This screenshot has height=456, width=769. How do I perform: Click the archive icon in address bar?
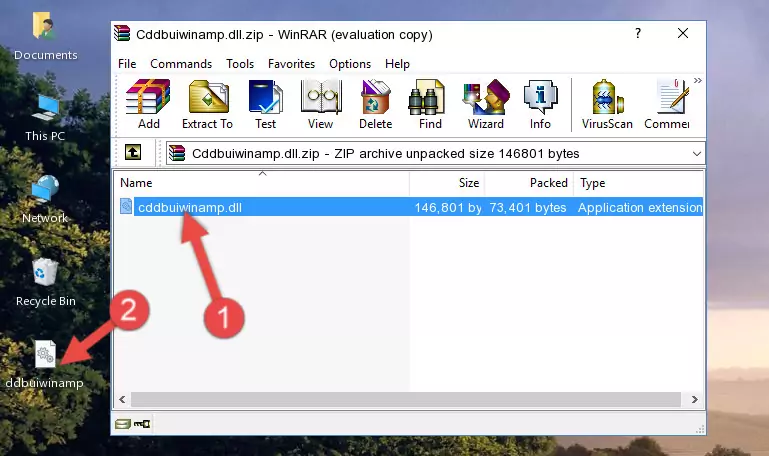point(177,153)
